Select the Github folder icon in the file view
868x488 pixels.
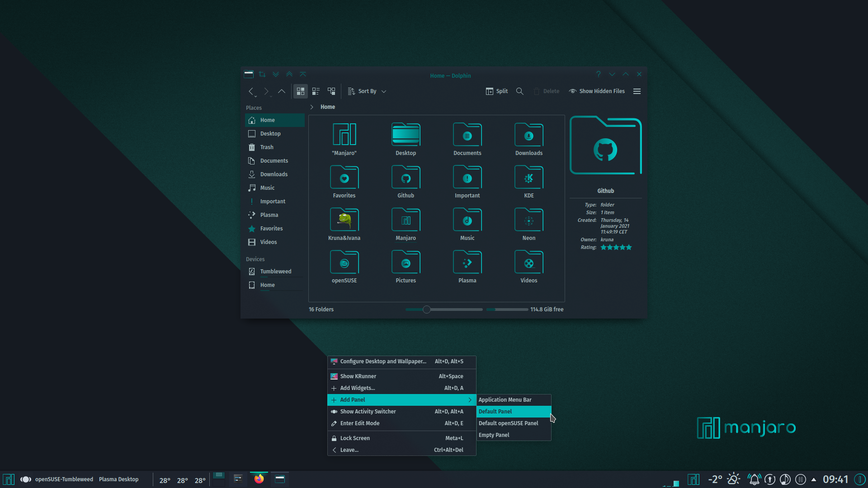[x=406, y=177]
